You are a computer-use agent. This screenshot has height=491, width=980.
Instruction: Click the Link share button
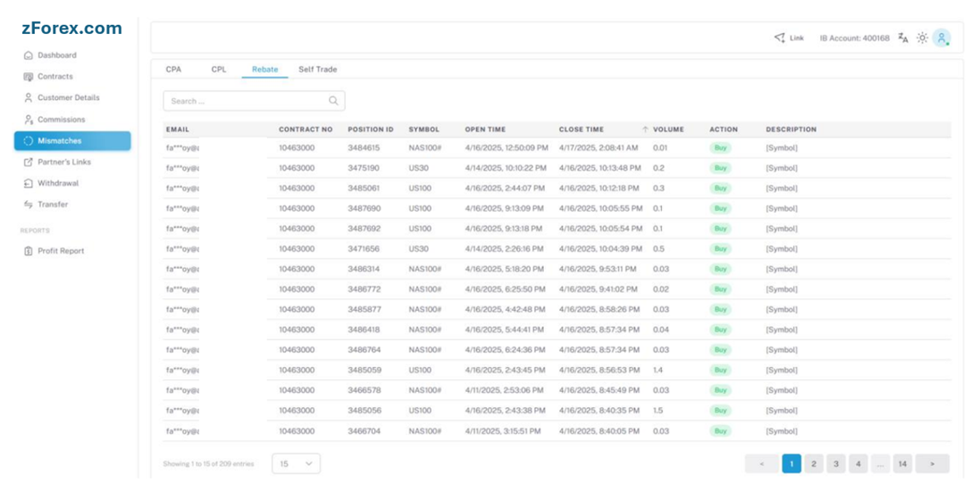789,38
